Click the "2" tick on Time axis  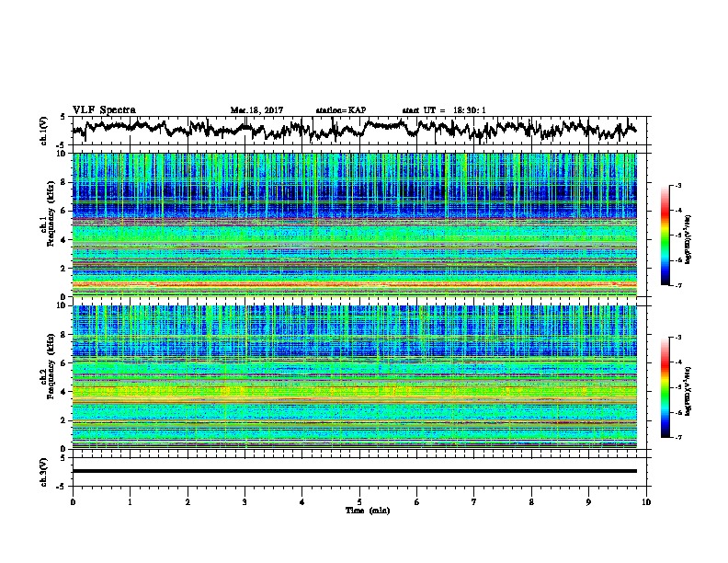188,502
